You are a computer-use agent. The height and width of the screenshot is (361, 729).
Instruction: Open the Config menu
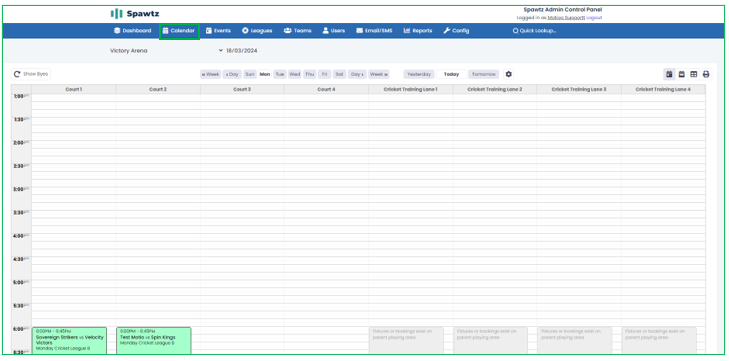[x=456, y=31]
